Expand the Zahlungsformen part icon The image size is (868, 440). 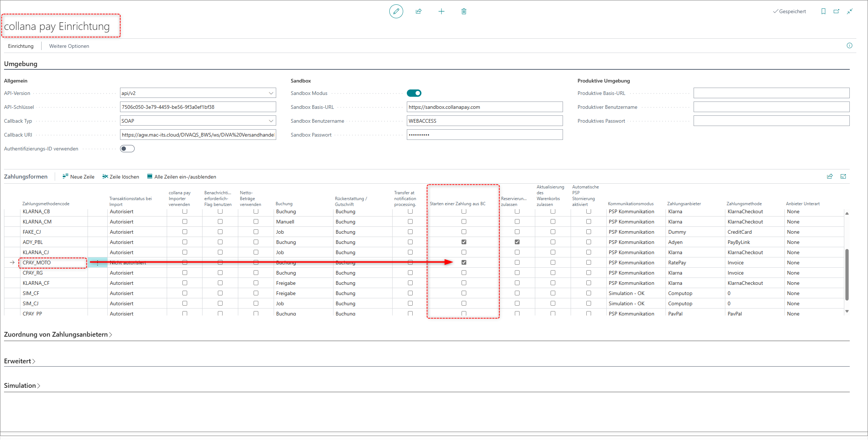click(x=843, y=176)
